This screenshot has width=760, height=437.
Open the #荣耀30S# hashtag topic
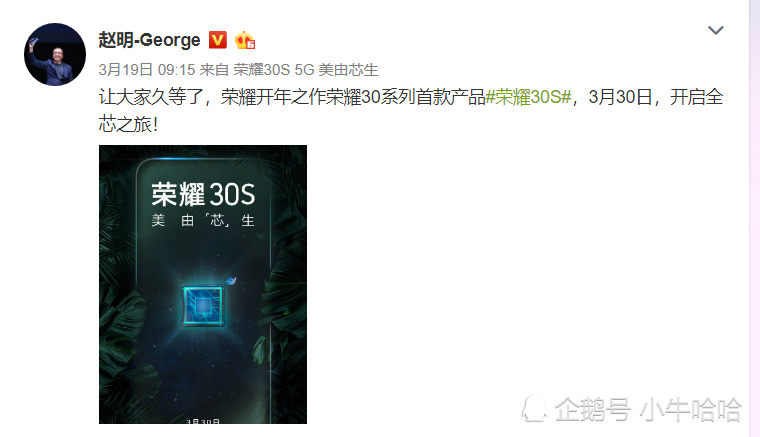pyautogui.click(x=528, y=97)
